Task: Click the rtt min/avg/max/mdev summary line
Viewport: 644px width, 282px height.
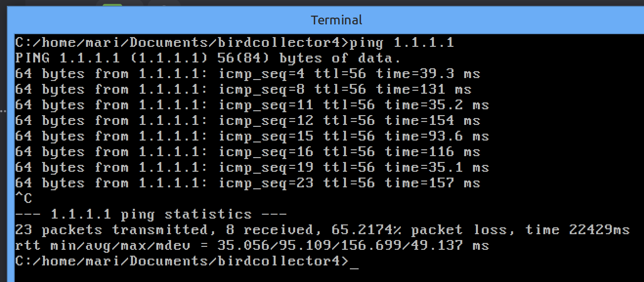Action: tap(252, 246)
